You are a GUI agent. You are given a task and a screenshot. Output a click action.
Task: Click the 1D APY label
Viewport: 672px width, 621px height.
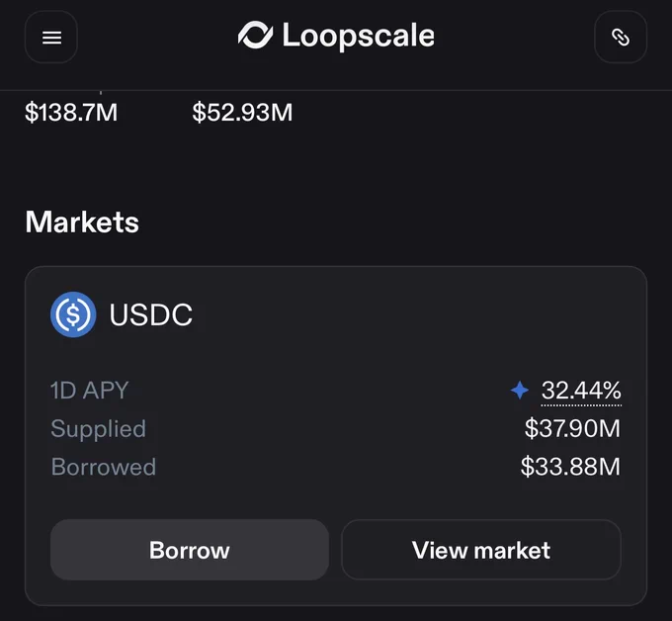point(90,391)
